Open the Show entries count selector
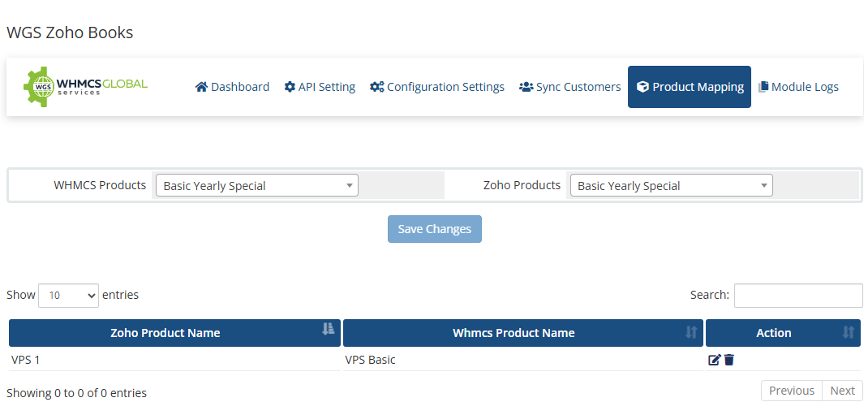The width and height of the screenshot is (868, 415). point(68,296)
